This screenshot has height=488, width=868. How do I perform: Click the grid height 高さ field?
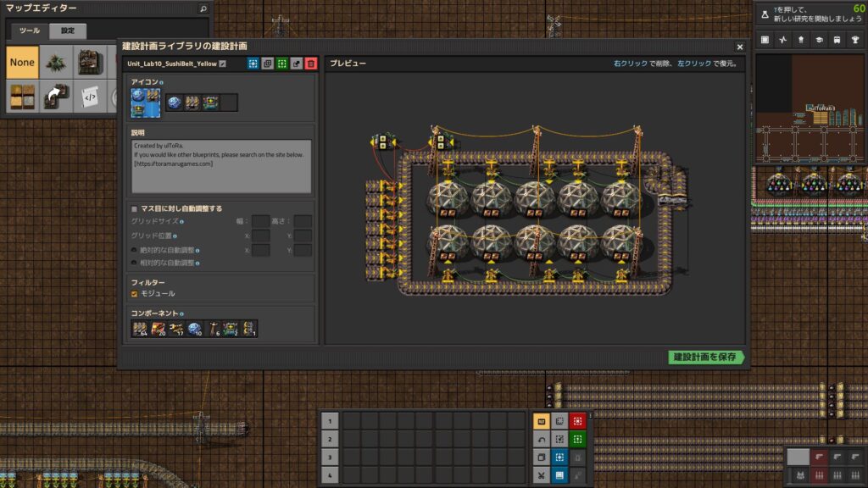click(303, 221)
